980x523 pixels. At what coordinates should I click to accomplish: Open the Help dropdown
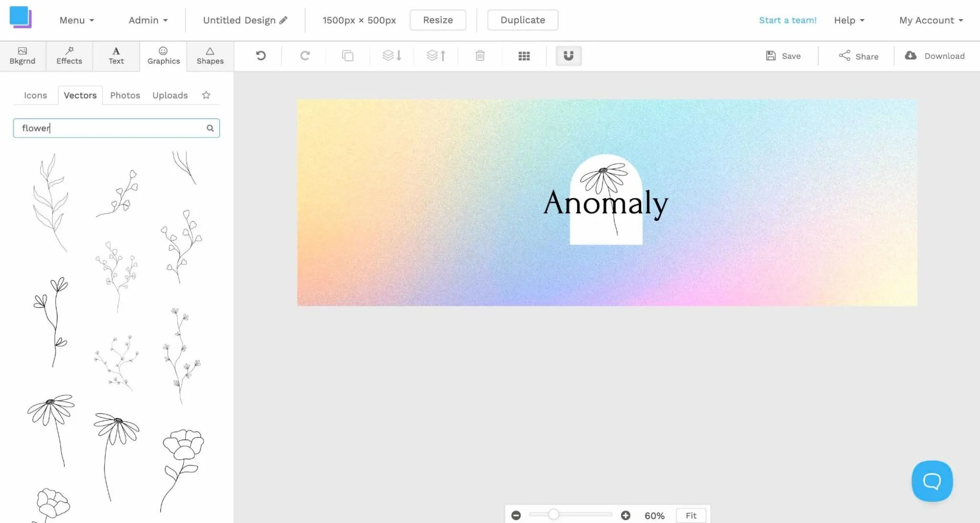pyautogui.click(x=849, y=20)
